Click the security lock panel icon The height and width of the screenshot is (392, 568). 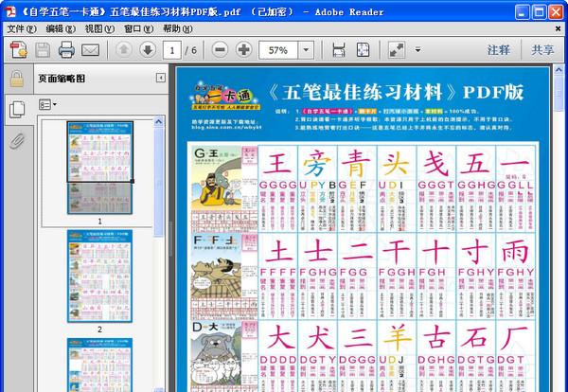(x=17, y=79)
